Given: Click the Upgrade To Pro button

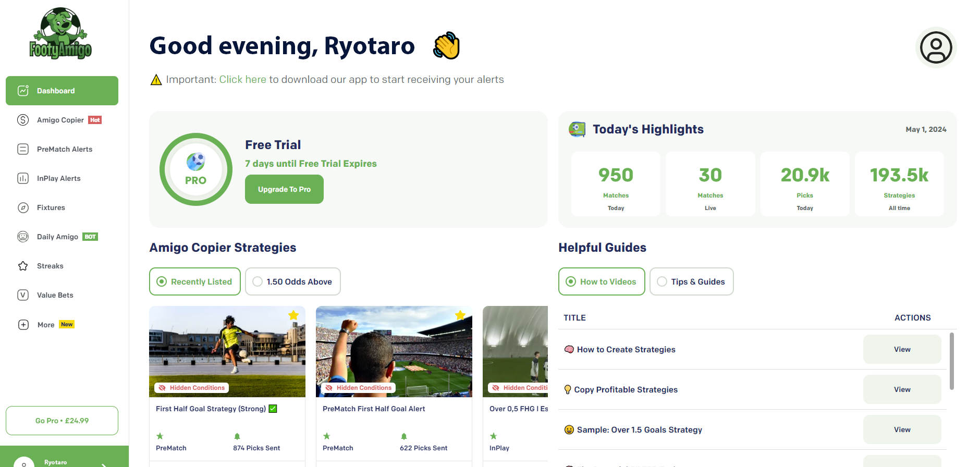Looking at the screenshot, I should tap(284, 189).
